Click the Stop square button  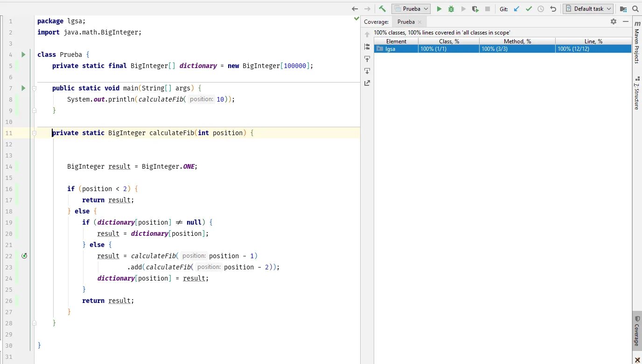(x=488, y=9)
